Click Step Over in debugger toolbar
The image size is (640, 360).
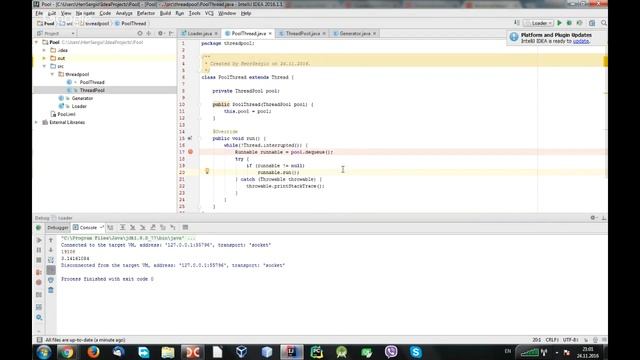pos(122,227)
